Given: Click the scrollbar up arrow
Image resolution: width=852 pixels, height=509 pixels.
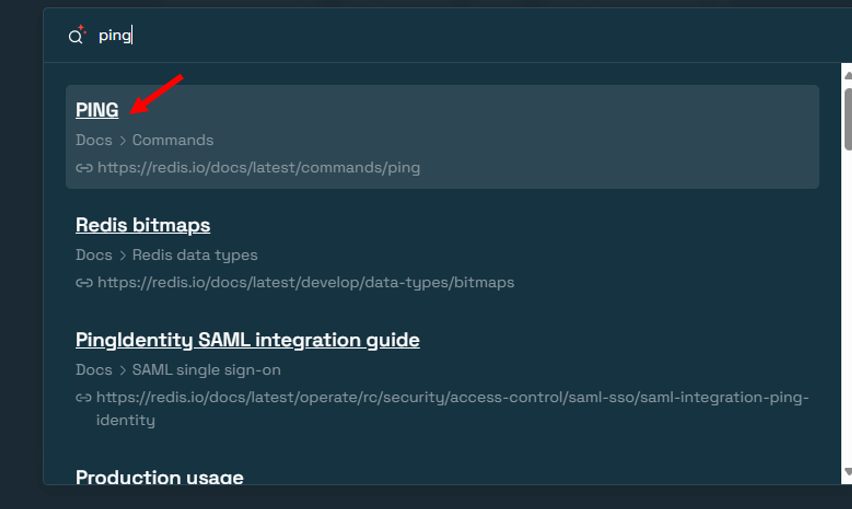Looking at the screenshot, I should [x=847, y=75].
